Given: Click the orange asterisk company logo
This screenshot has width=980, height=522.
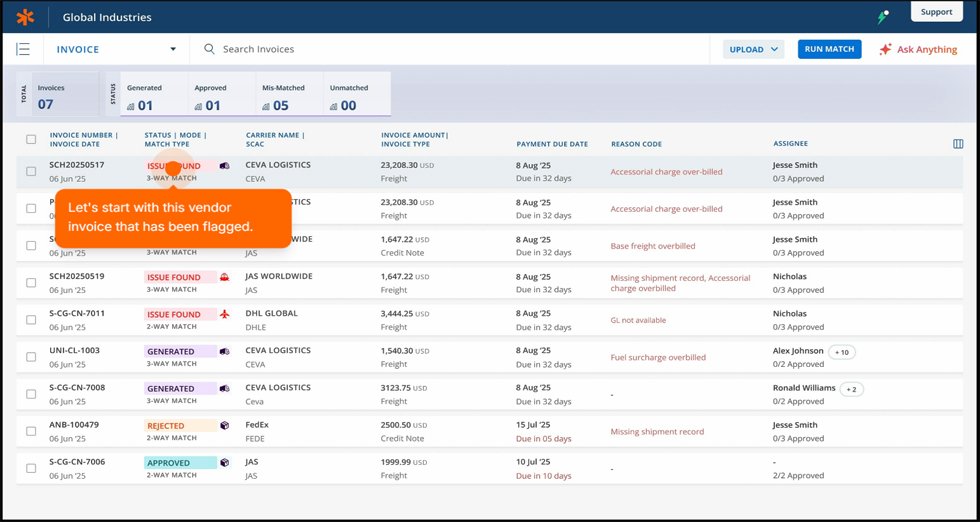Looking at the screenshot, I should pos(25,17).
